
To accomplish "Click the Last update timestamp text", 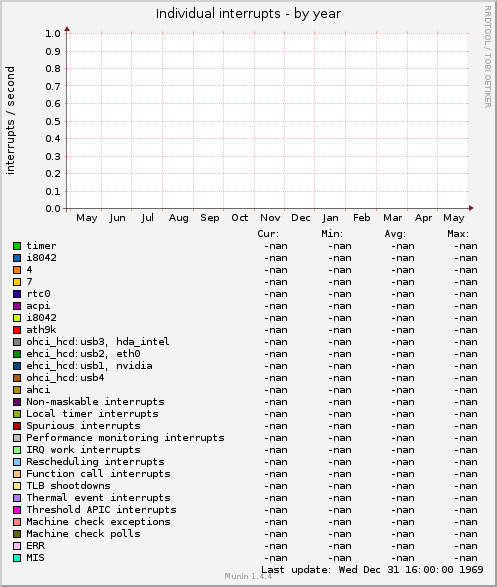I will (x=372, y=570).
